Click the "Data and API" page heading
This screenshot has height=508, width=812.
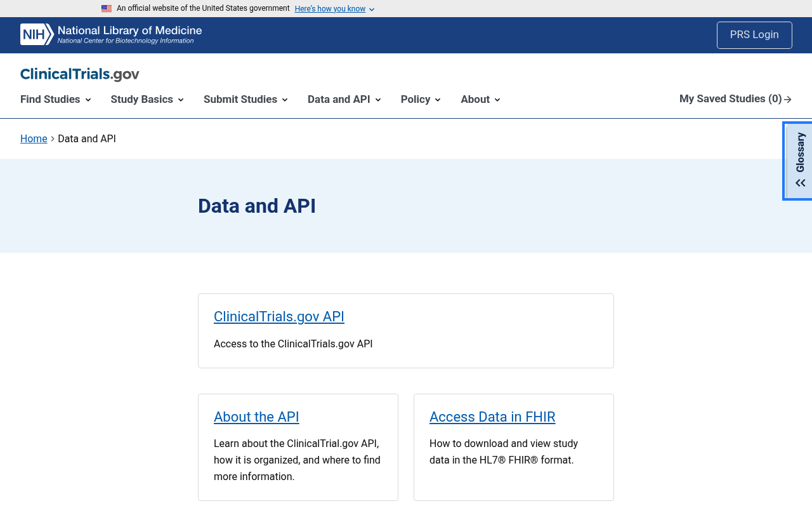point(257,206)
